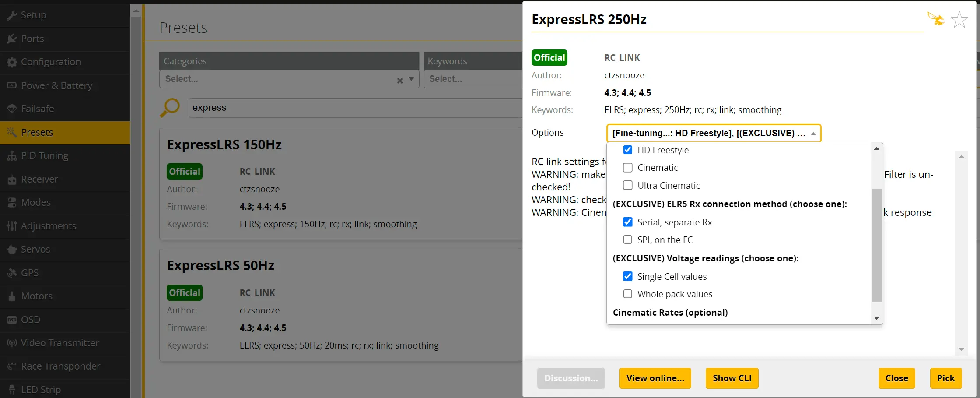The image size is (980, 398).
Task: Check SPI, on the FC
Action: point(627,240)
